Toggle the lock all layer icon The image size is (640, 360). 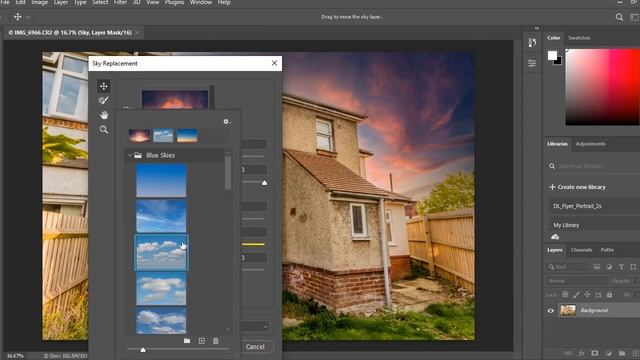[609, 294]
